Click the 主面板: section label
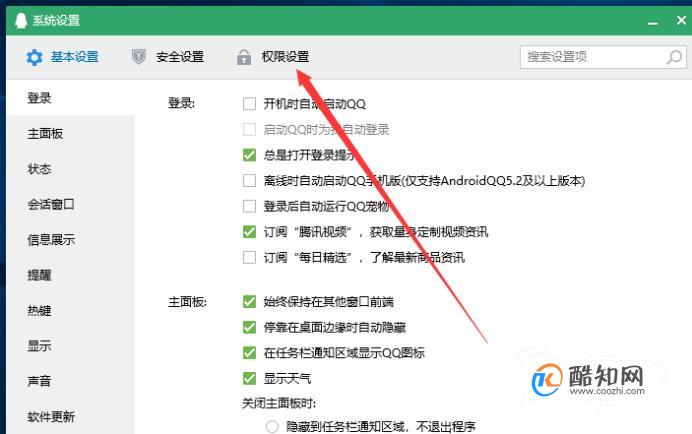The width and height of the screenshot is (692, 434). click(187, 302)
